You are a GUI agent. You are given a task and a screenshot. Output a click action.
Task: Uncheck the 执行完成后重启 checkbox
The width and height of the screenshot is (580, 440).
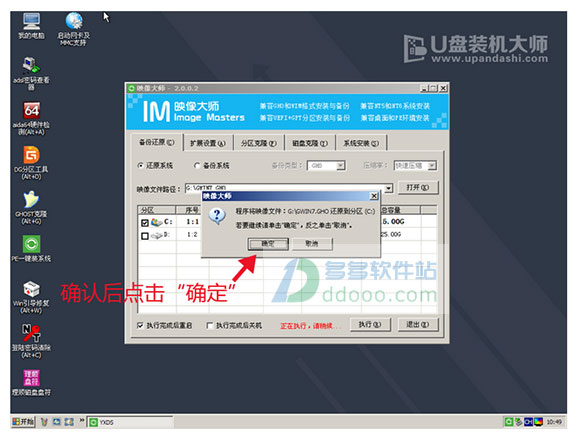(140, 325)
